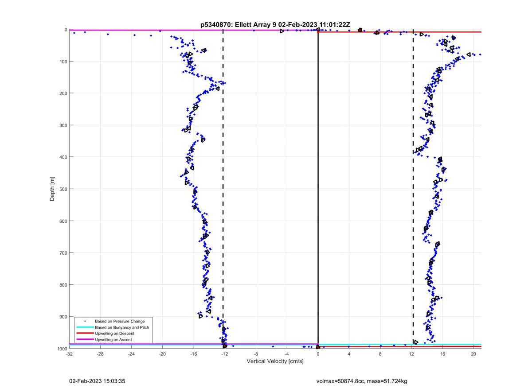Click the triangle marker near 980 m on descent profile

point(416,342)
